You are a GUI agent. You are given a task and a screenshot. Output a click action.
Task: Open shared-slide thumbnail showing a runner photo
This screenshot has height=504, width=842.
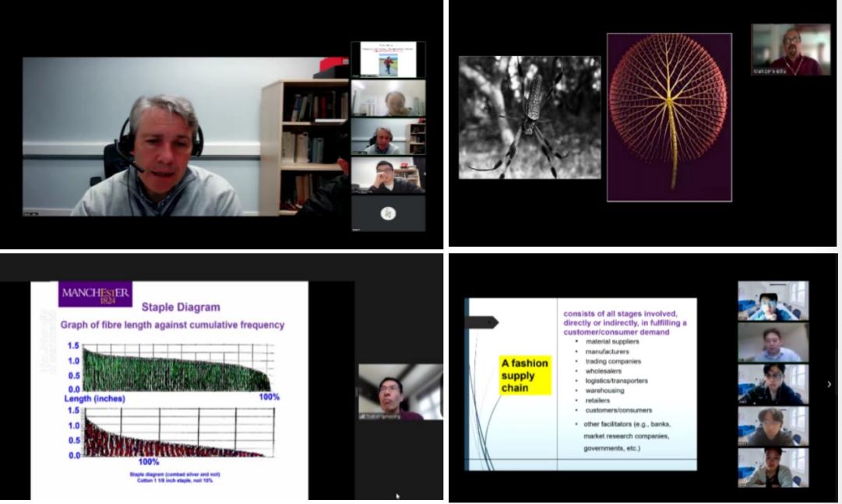click(x=388, y=59)
